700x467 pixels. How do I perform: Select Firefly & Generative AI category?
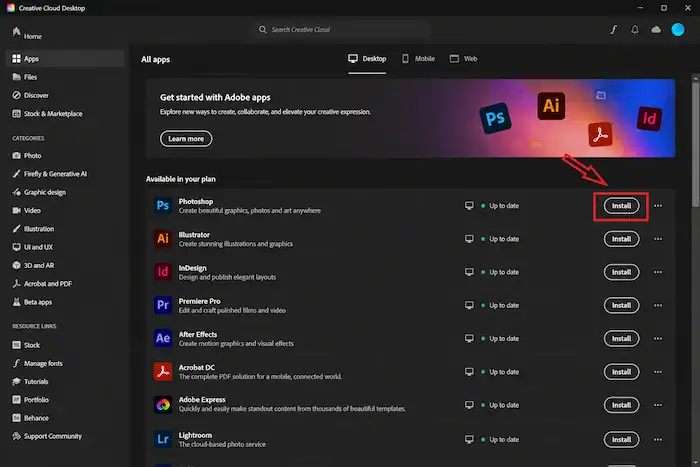point(50,174)
